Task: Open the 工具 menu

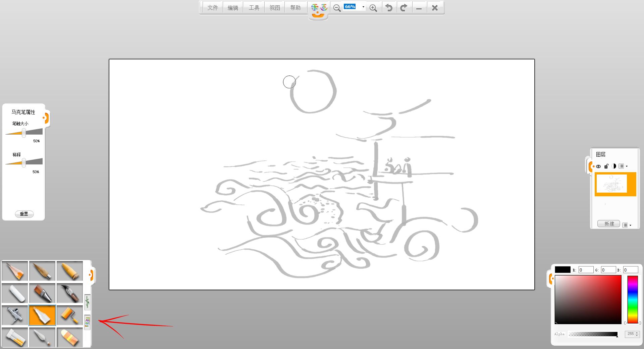Action: coord(254,8)
